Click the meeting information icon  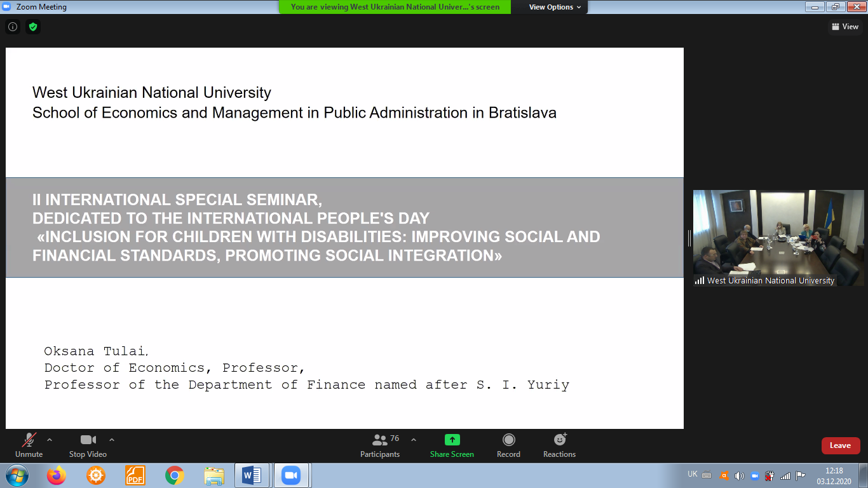pos(12,27)
